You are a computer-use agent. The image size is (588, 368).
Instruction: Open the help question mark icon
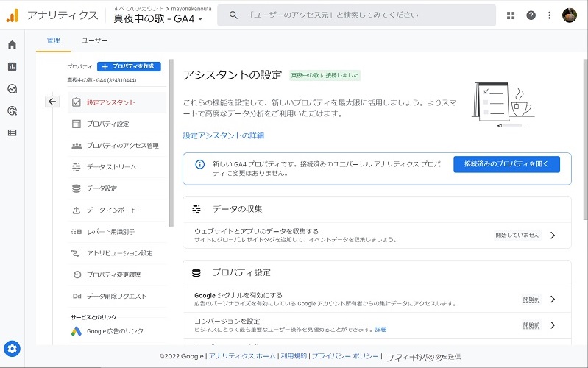(531, 15)
